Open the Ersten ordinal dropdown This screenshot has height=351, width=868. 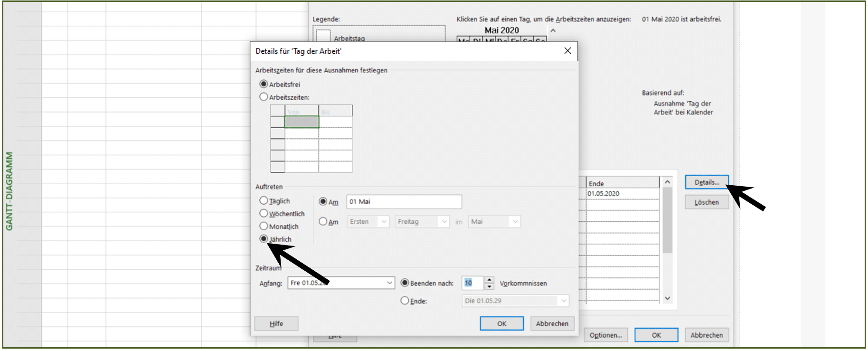(x=384, y=222)
